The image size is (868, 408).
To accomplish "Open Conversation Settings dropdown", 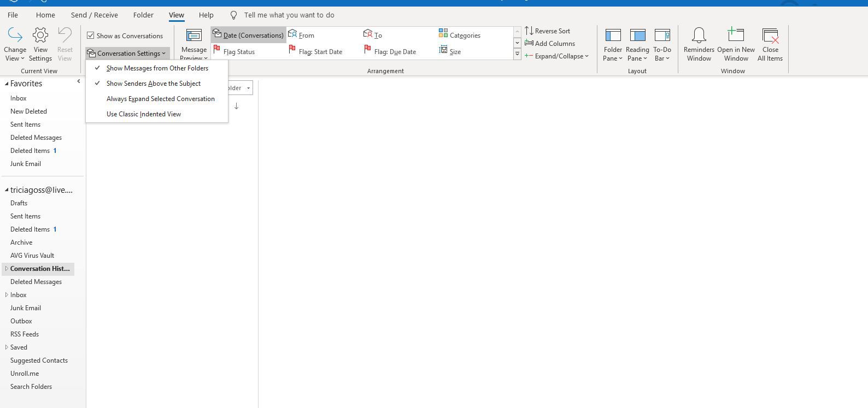I will [127, 54].
